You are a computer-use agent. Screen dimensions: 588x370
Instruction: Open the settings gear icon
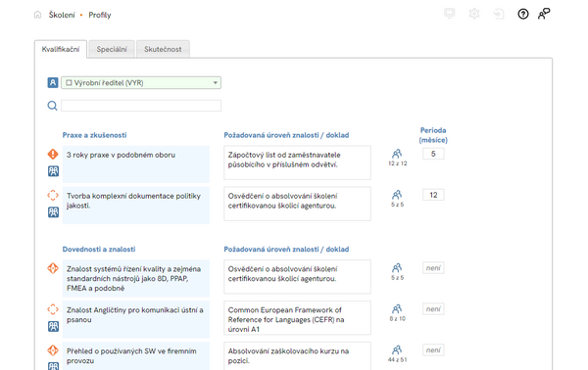coord(474,14)
